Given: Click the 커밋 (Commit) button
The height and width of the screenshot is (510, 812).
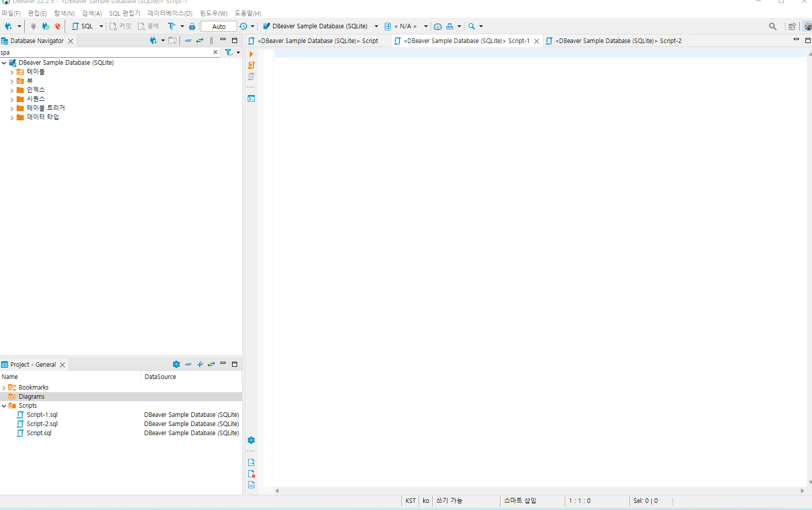Looking at the screenshot, I should coord(120,26).
